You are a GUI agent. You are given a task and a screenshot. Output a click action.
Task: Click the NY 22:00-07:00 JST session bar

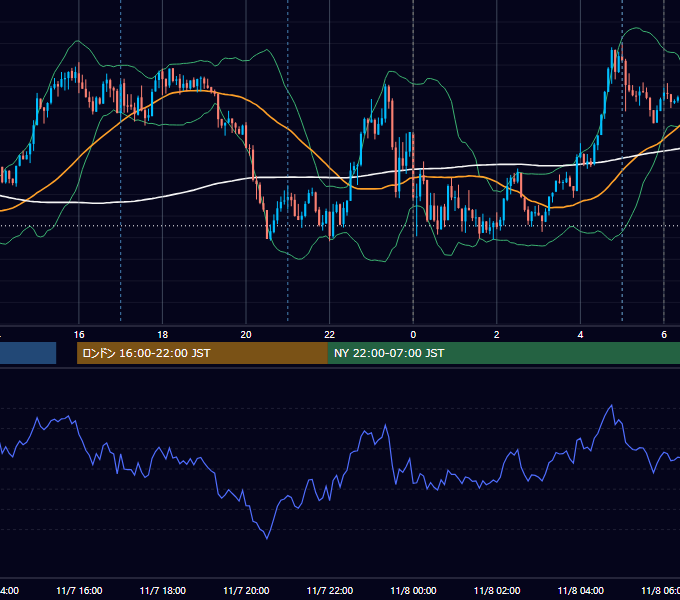(x=503, y=353)
